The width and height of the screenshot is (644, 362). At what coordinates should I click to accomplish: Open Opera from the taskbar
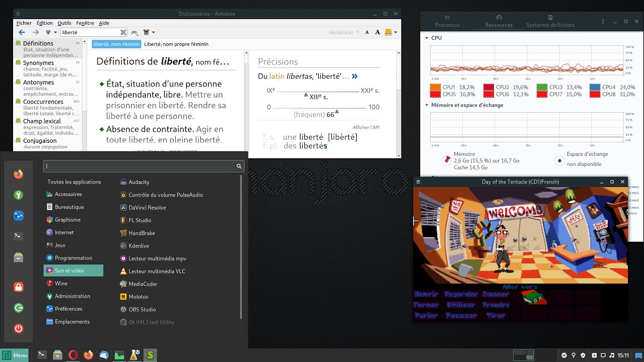coord(73,355)
